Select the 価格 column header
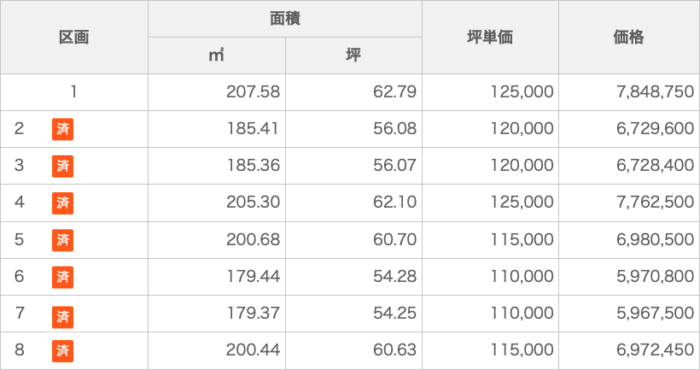This screenshot has height=370, width=700. click(x=629, y=37)
